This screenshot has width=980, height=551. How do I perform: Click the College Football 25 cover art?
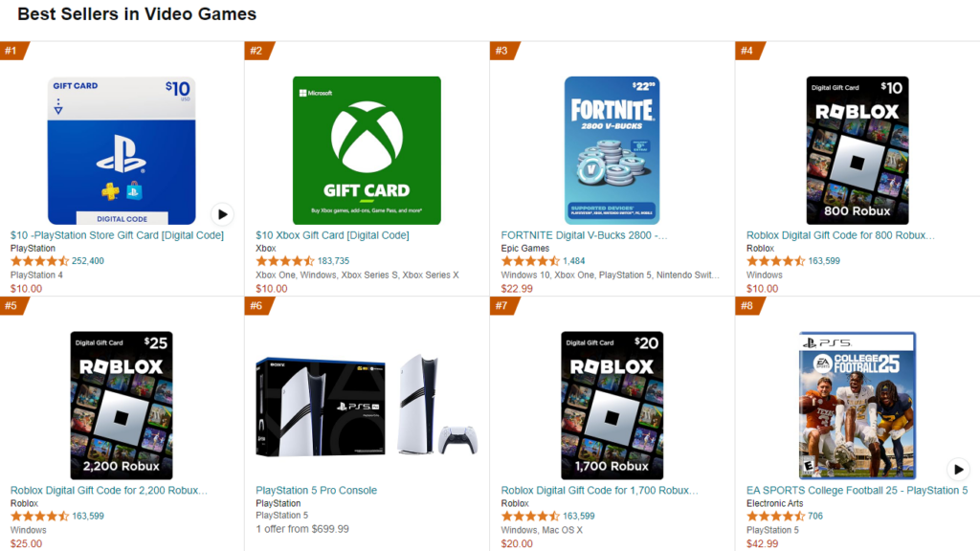click(857, 405)
